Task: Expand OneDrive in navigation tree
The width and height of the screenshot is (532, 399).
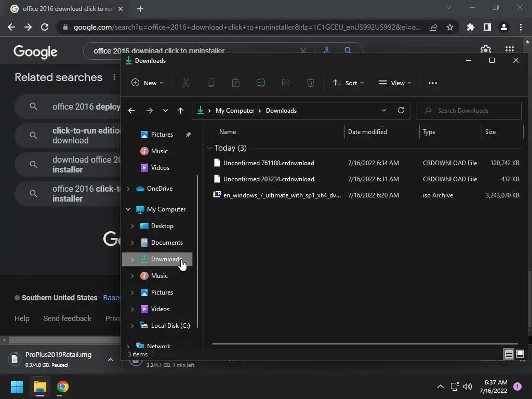Action: [x=128, y=189]
